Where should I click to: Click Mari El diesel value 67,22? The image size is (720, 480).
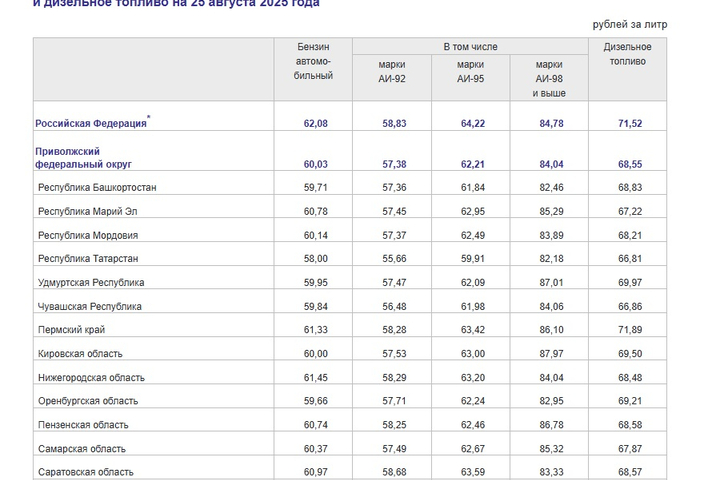pyautogui.click(x=630, y=211)
